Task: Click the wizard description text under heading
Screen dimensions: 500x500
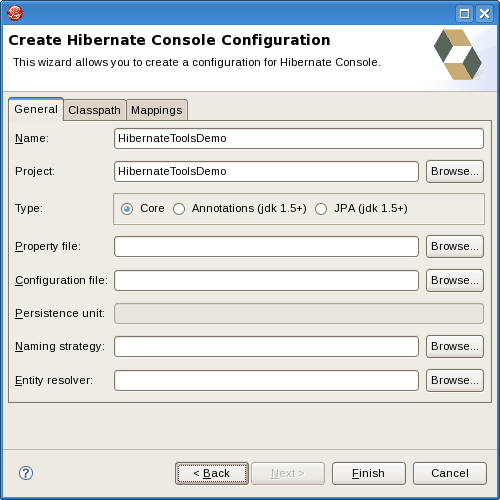Action: point(197,62)
